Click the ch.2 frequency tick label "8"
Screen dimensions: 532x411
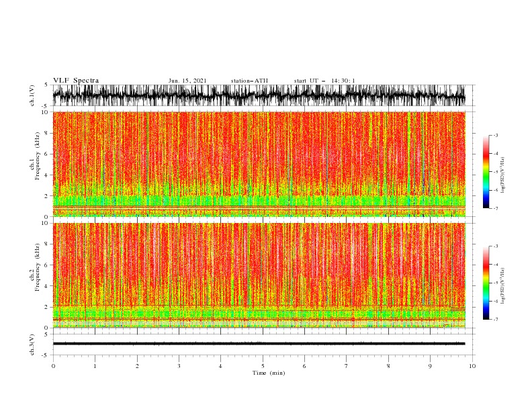click(46, 244)
